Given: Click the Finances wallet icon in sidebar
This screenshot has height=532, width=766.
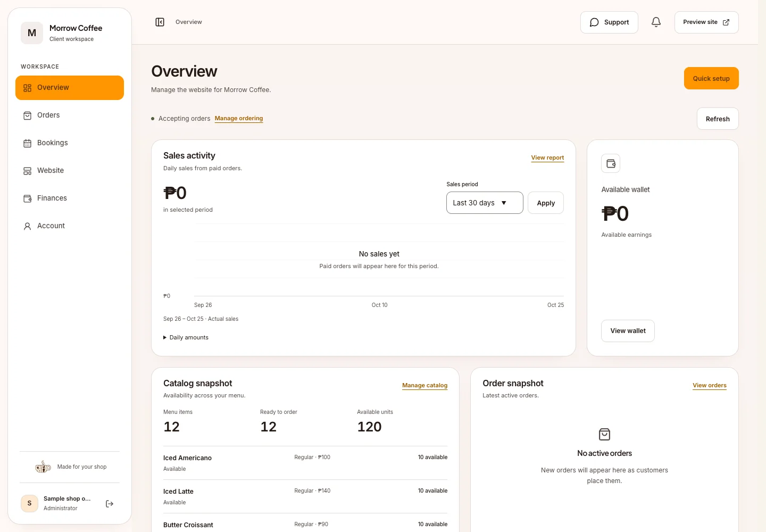Looking at the screenshot, I should click(27, 198).
